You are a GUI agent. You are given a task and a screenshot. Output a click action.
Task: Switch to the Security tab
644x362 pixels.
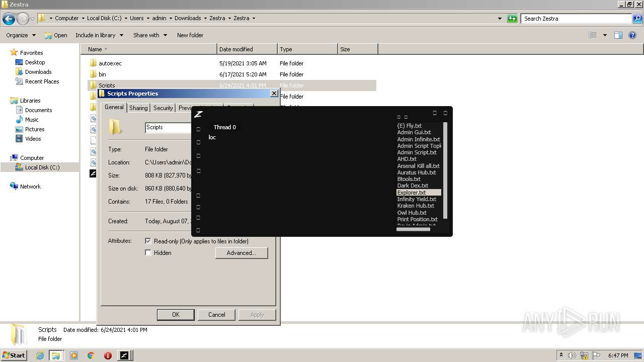coord(163,108)
